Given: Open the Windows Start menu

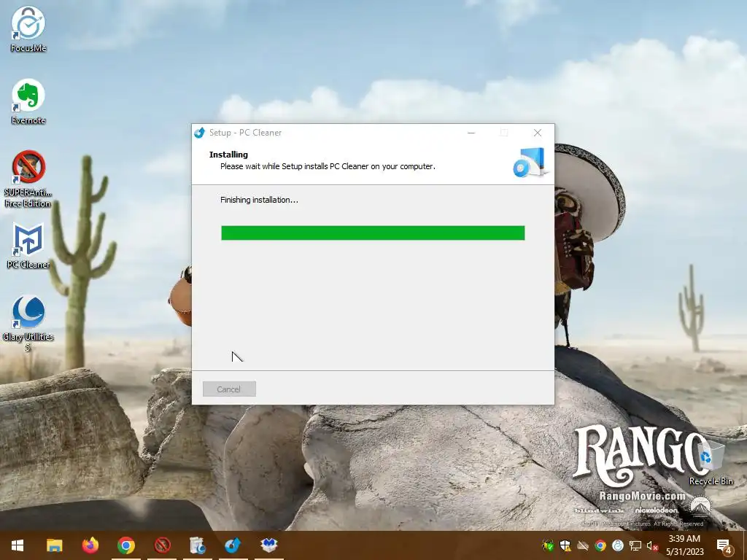Looking at the screenshot, I should coord(18,545).
